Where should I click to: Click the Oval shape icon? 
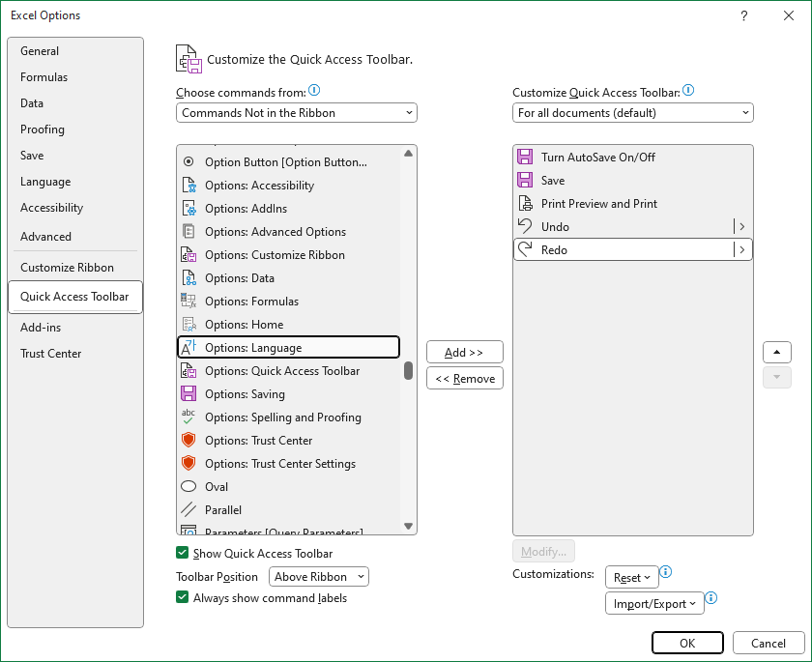tap(188, 486)
